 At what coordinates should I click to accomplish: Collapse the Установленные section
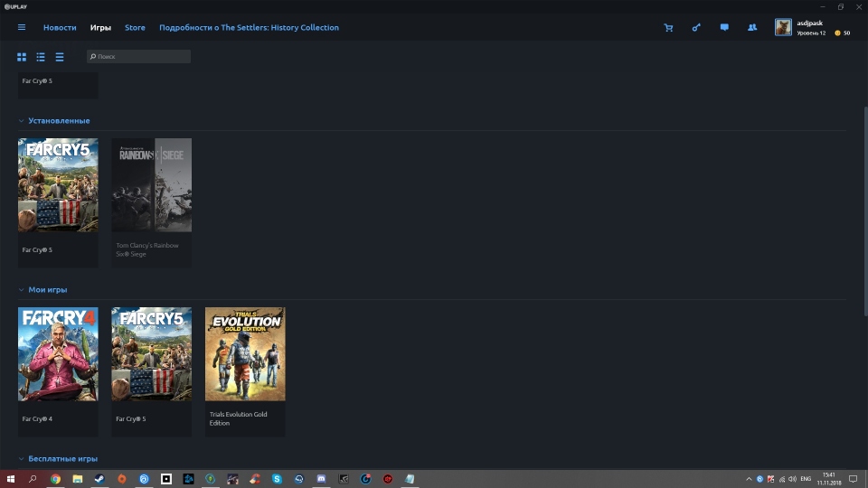21,120
